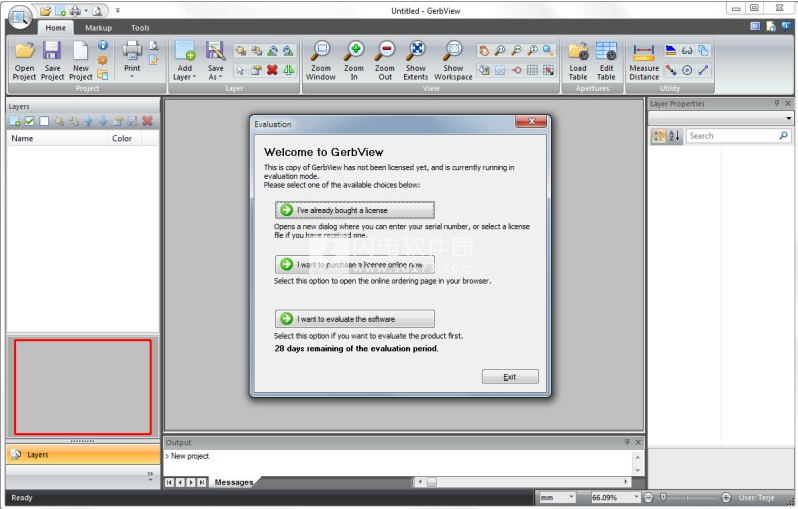Click the Zoom In magnifier

tap(354, 61)
